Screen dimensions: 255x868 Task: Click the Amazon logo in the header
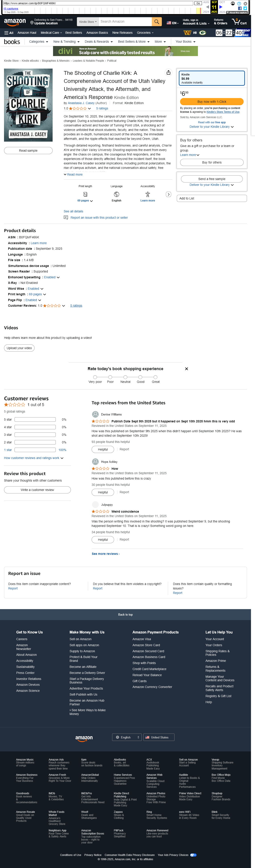tap(15, 22)
